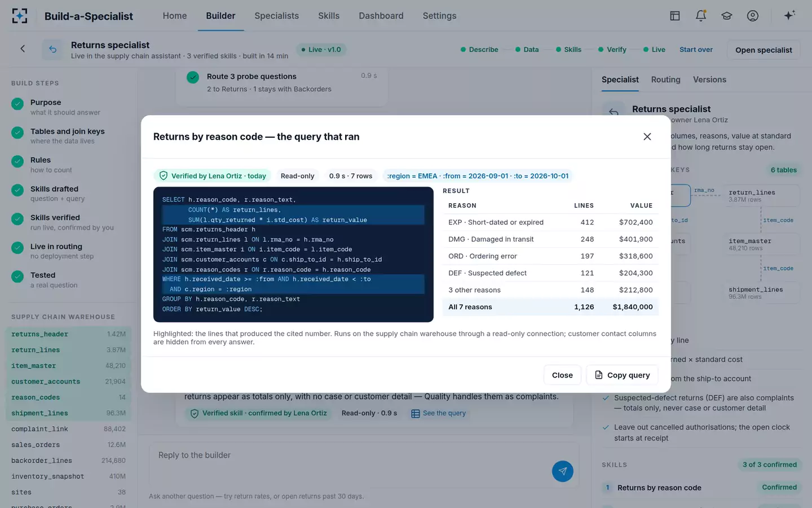812x508 pixels.
Task: Click the Close button in dialog
Action: pyautogui.click(x=562, y=375)
